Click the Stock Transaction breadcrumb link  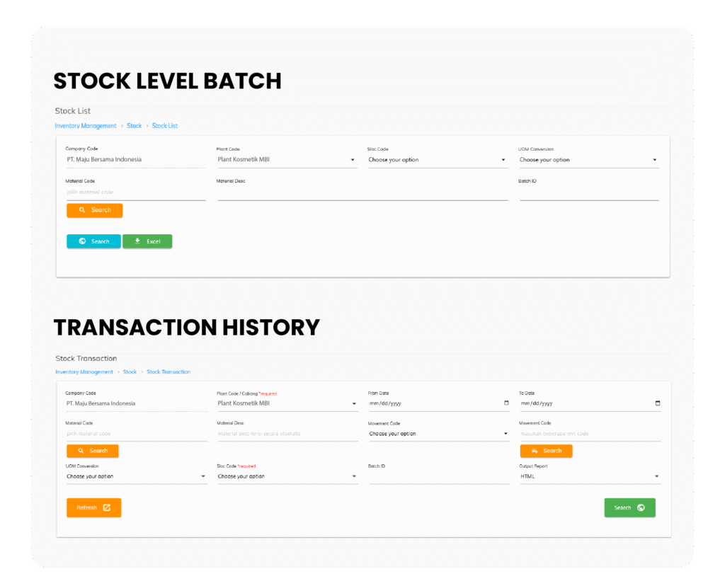click(169, 371)
